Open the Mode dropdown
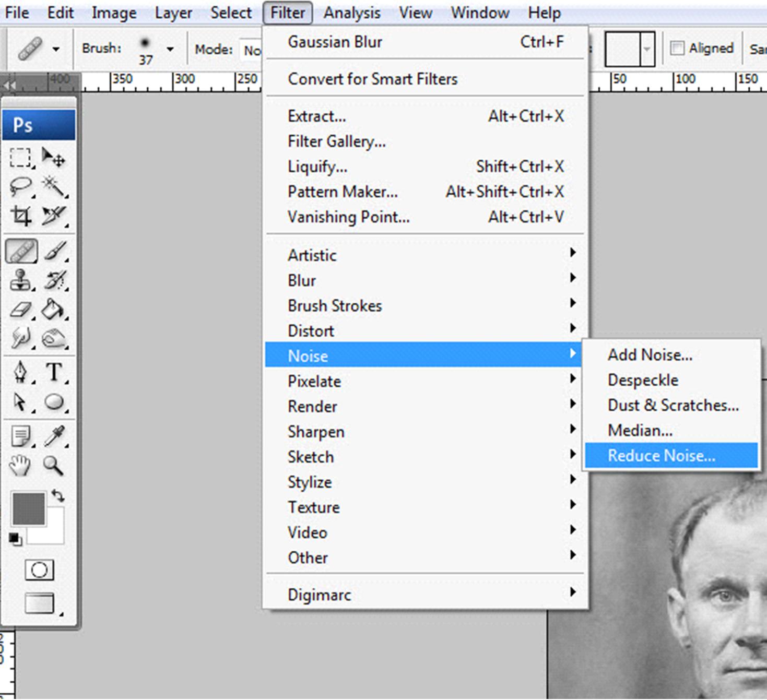 (x=252, y=50)
